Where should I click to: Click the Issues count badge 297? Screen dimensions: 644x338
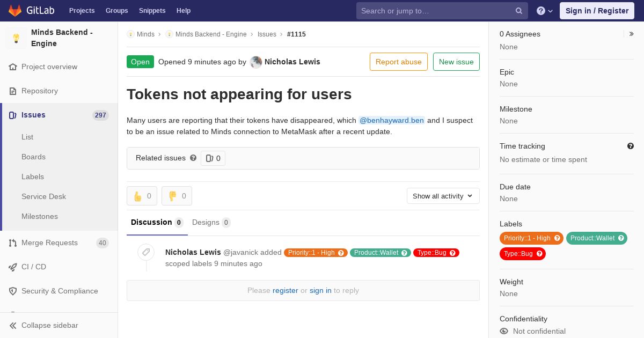click(x=100, y=115)
